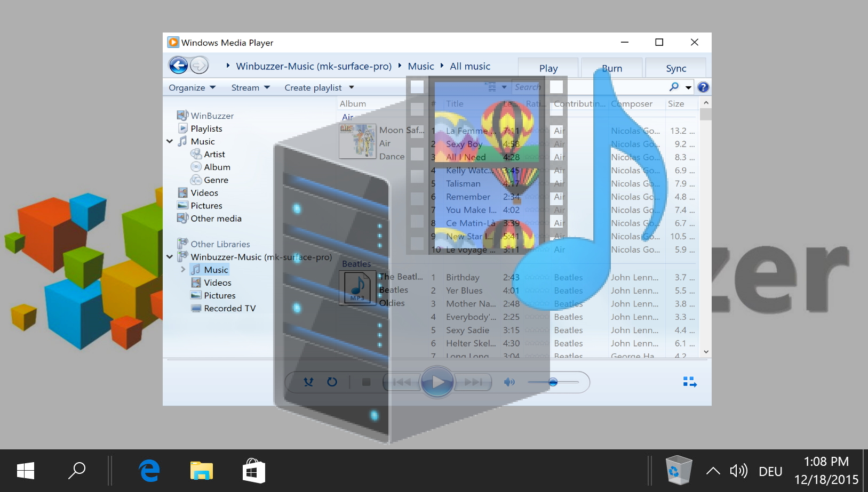This screenshot has height=492, width=868.
Task: Click the Next track button
Action: (x=473, y=382)
